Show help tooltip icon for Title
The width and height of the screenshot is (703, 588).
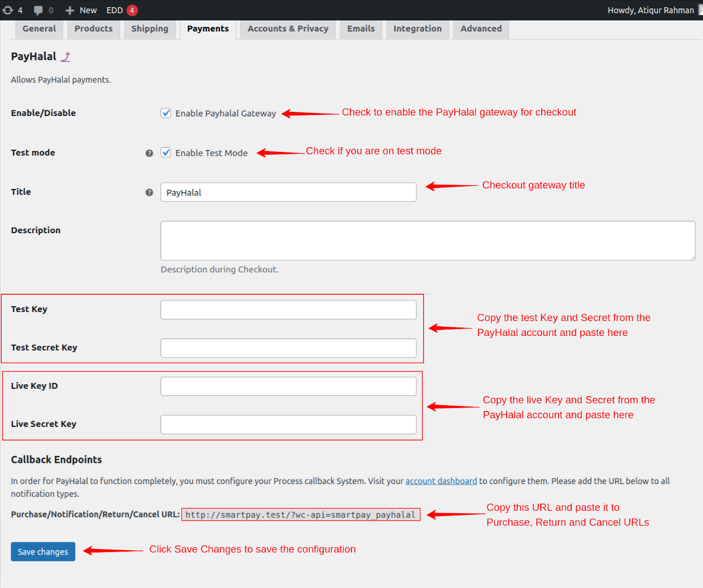click(149, 192)
